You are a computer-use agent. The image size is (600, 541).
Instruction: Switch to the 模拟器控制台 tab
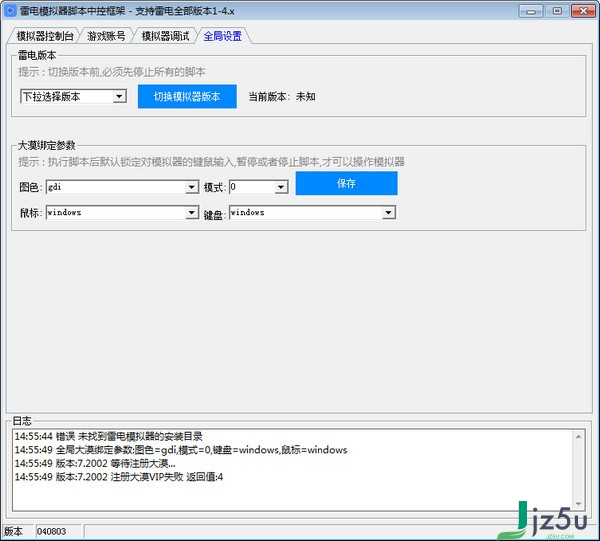[44, 36]
